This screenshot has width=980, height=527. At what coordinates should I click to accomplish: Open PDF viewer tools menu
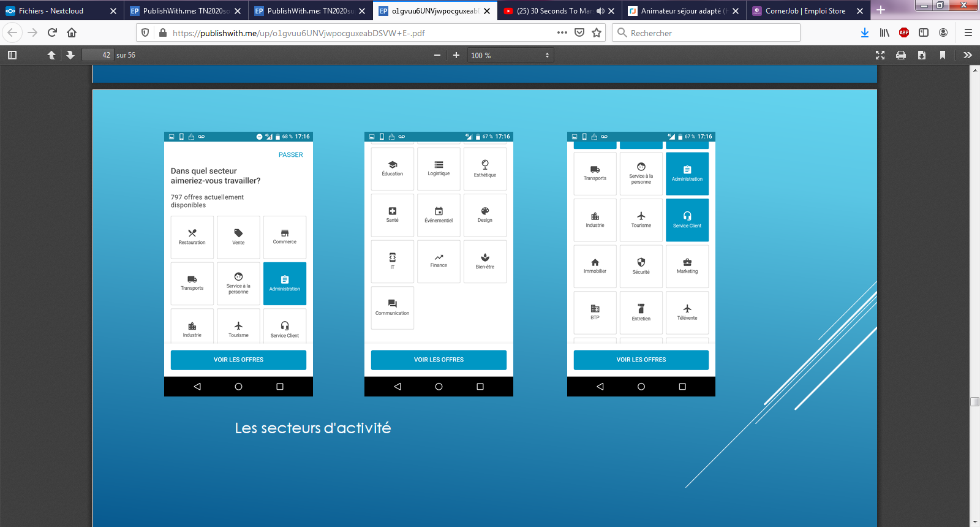coord(967,55)
